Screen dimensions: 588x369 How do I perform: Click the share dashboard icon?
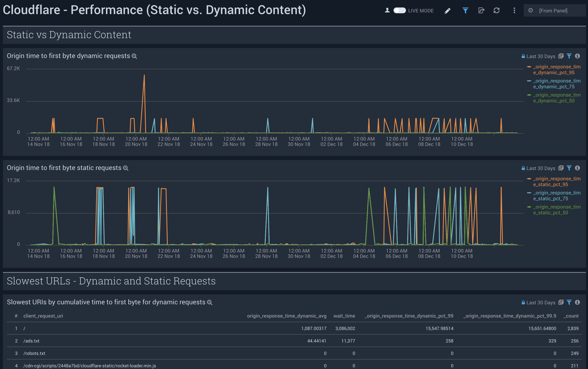481,11
